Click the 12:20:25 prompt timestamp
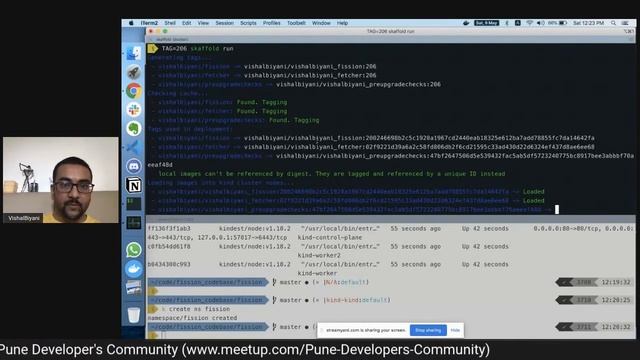640x360 pixels. pos(616,300)
